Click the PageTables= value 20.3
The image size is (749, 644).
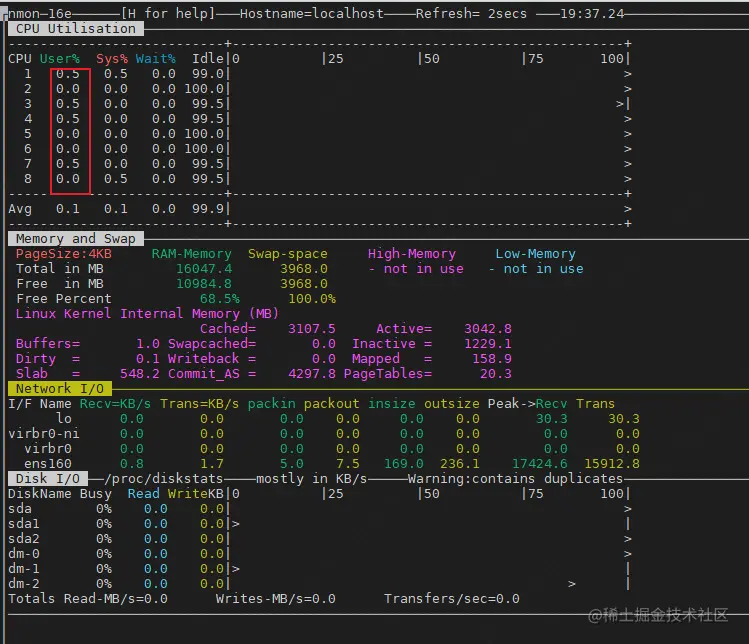pyautogui.click(x=496, y=373)
